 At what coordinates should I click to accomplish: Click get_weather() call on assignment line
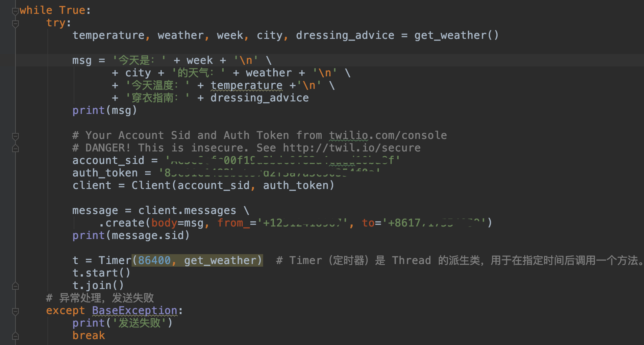[457, 35]
